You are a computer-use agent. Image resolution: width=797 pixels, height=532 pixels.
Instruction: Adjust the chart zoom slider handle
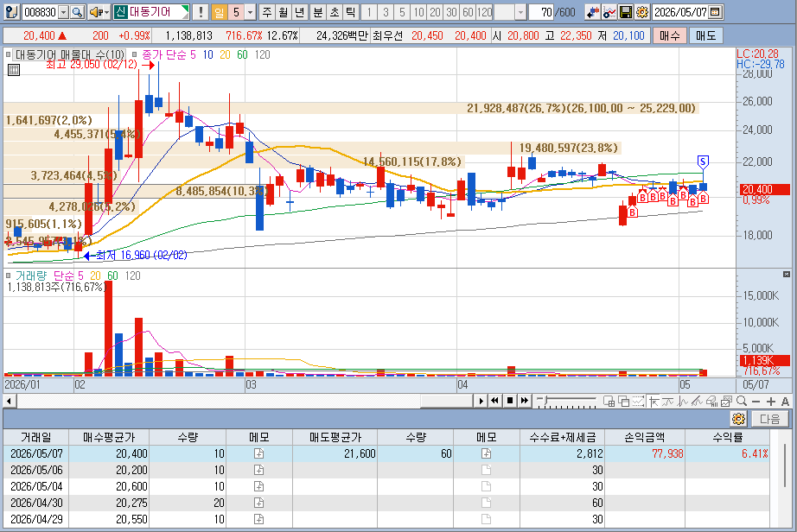click(x=545, y=401)
